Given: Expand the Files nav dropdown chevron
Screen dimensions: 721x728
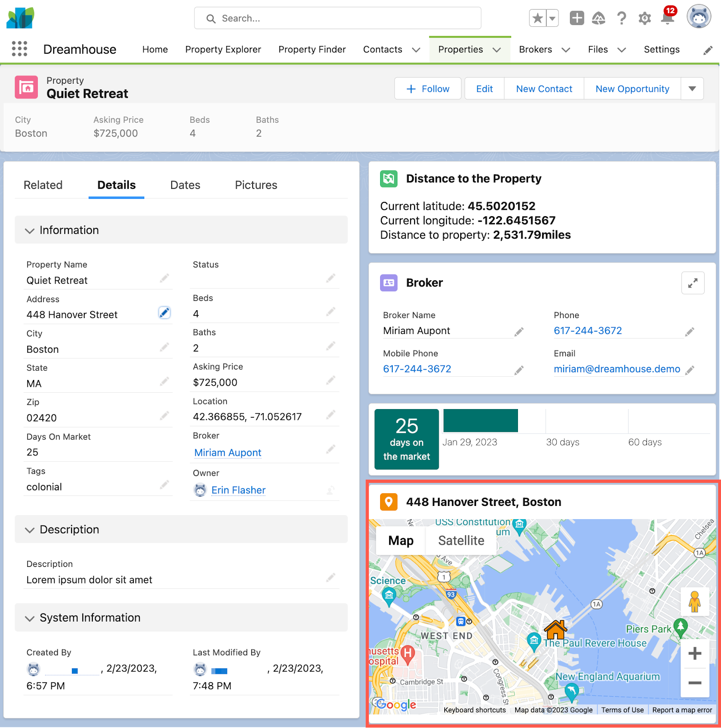Looking at the screenshot, I should coord(622,50).
